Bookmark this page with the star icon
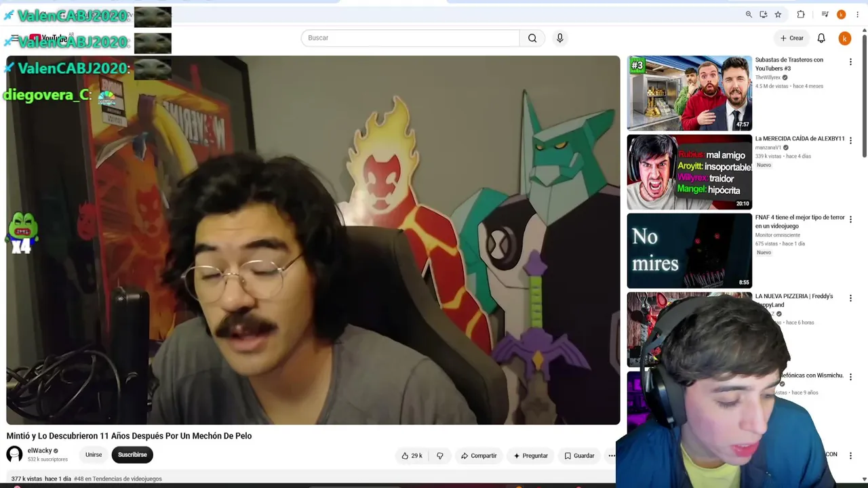This screenshot has width=868, height=488. 778,14
